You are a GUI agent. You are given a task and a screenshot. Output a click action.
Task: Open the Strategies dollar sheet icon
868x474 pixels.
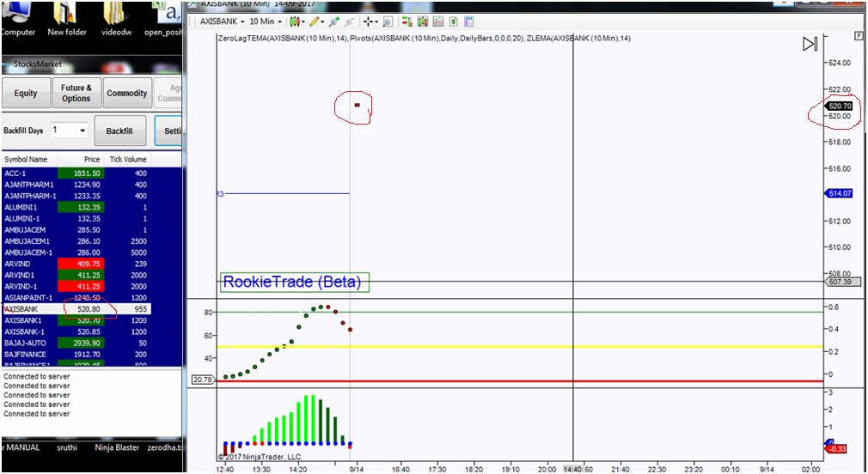point(454,21)
